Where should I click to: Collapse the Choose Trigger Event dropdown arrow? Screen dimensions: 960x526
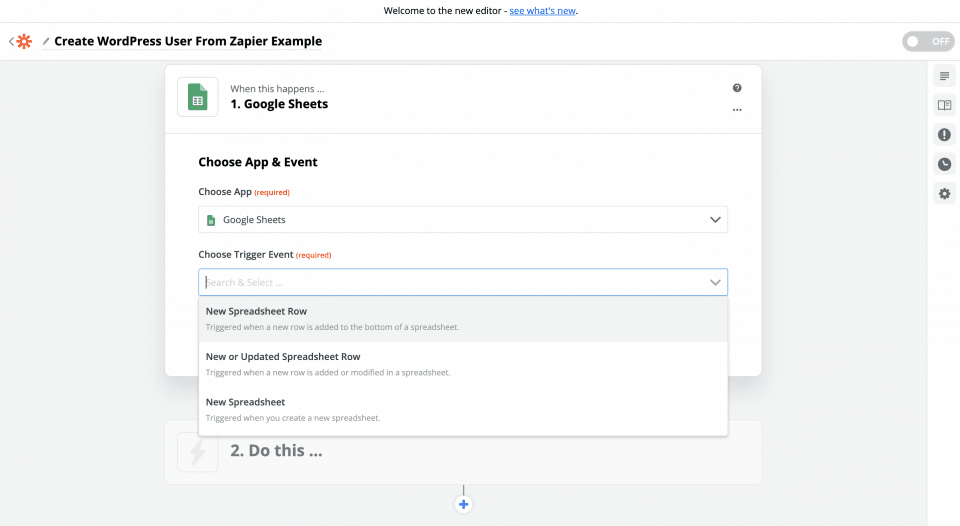(715, 282)
